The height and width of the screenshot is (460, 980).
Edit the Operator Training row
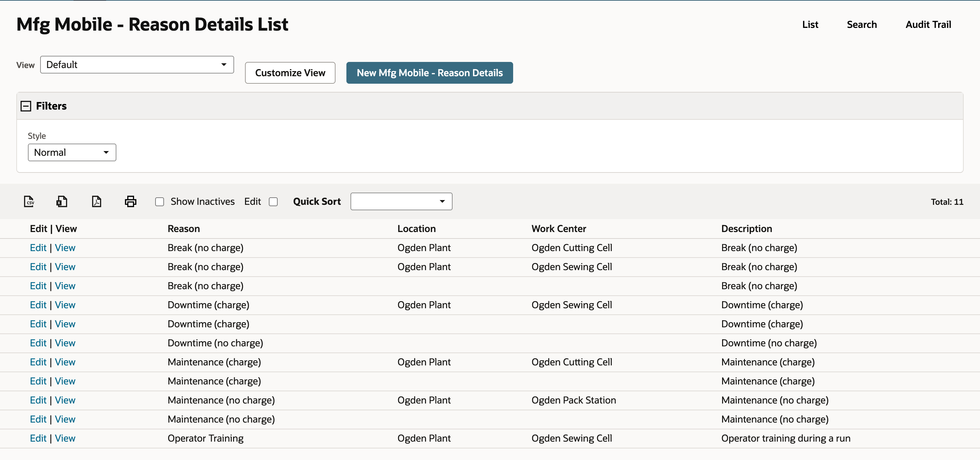[x=38, y=438]
